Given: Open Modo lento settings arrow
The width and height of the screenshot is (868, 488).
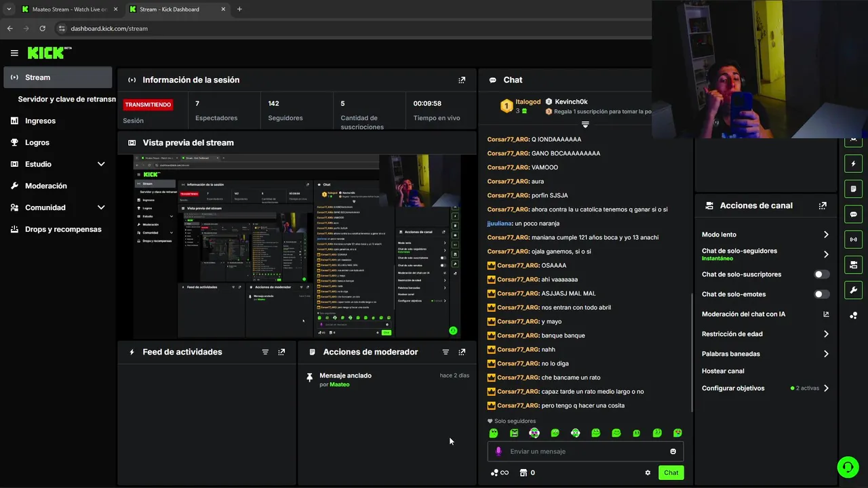Looking at the screenshot, I should click(x=826, y=235).
